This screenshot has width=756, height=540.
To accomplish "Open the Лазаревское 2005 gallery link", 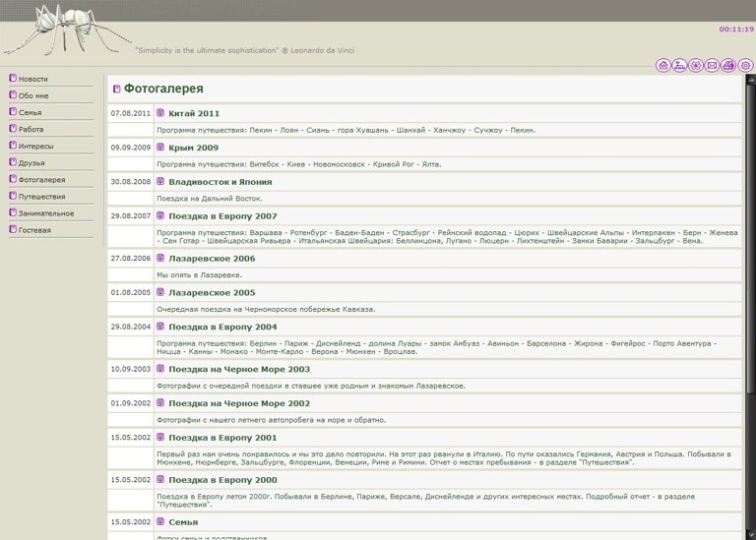I will click(212, 293).
